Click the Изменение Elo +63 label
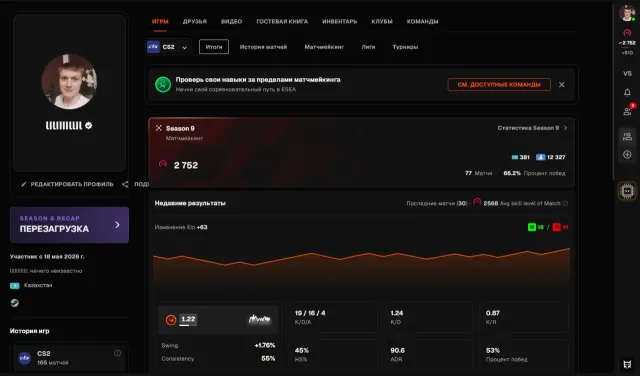The image size is (640, 376). click(181, 227)
